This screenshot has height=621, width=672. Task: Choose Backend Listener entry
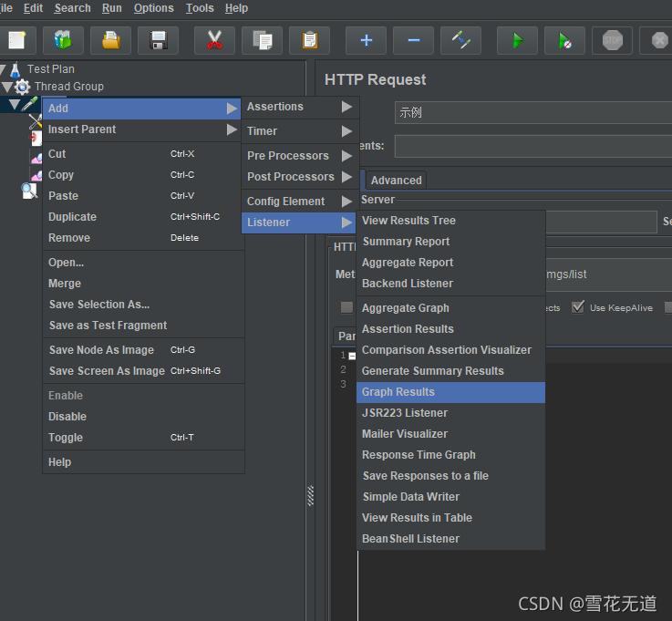click(450, 284)
